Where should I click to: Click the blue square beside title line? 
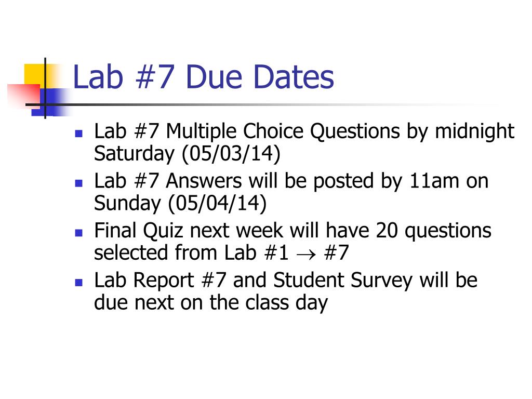coord(50,102)
